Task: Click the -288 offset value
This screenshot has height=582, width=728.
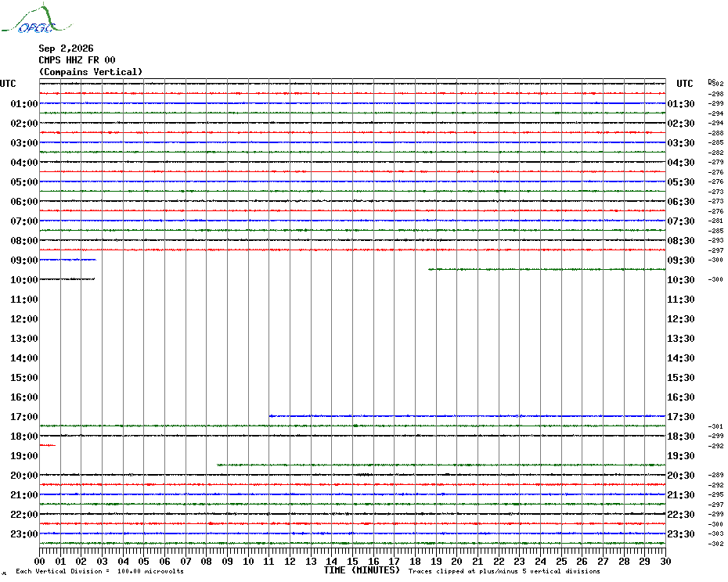Action: click(715, 133)
